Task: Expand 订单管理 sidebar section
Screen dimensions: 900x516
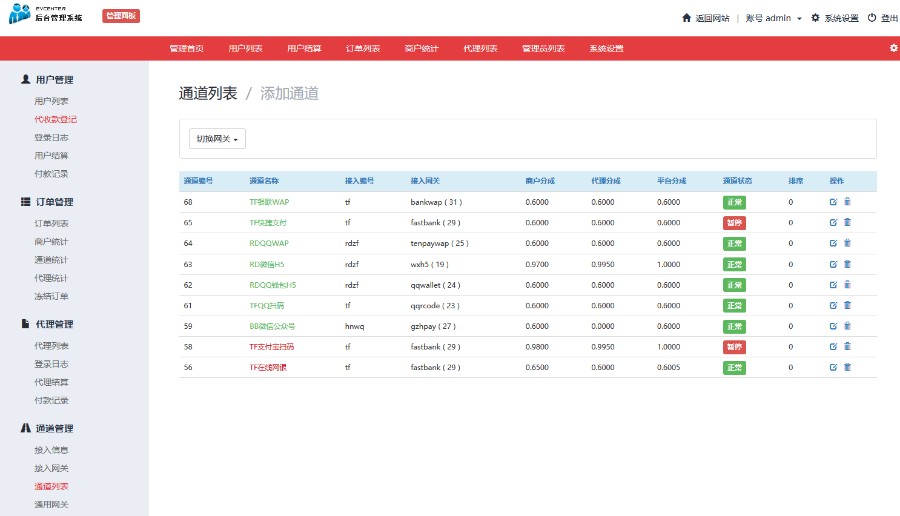Action: tap(48, 202)
